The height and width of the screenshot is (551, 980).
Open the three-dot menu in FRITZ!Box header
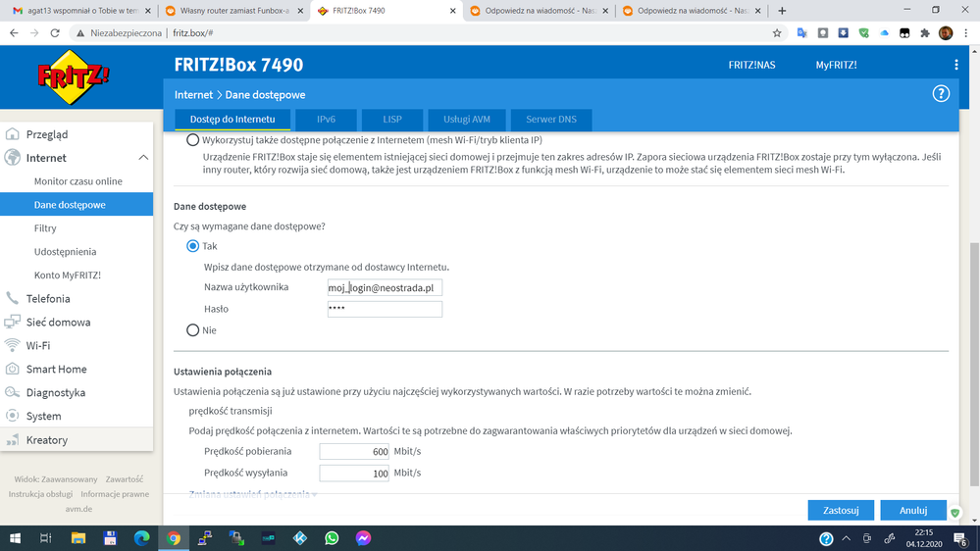pos(955,65)
